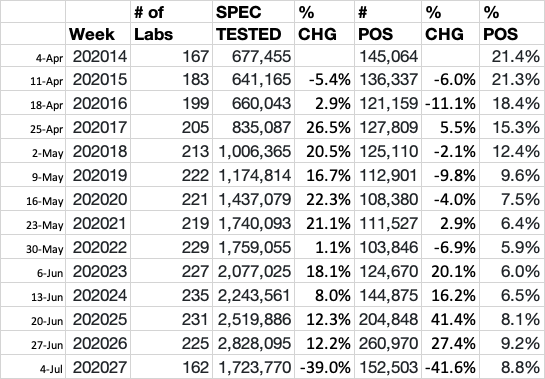The height and width of the screenshot is (379, 545).
Task: Select the 26.5% change cell
Action: tap(324, 127)
